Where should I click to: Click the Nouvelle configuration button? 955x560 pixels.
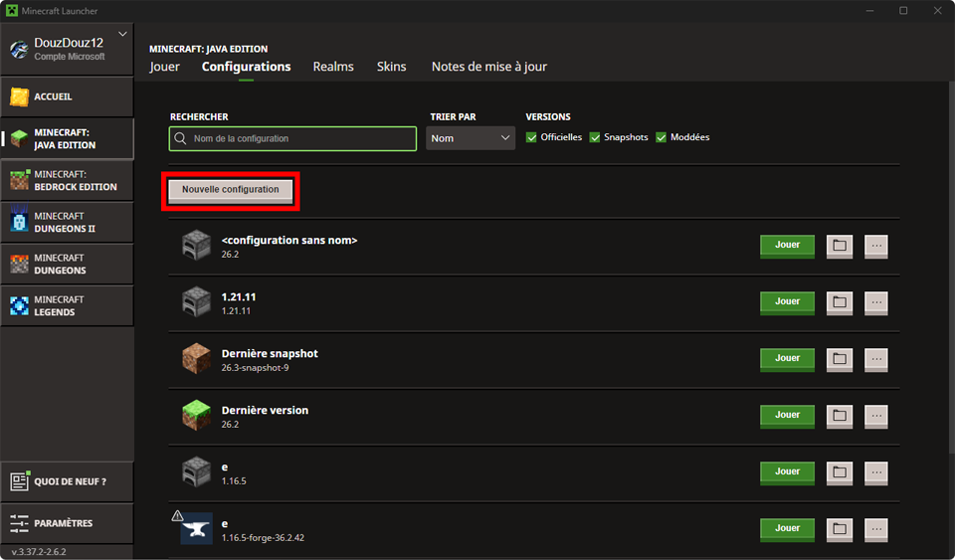(230, 190)
